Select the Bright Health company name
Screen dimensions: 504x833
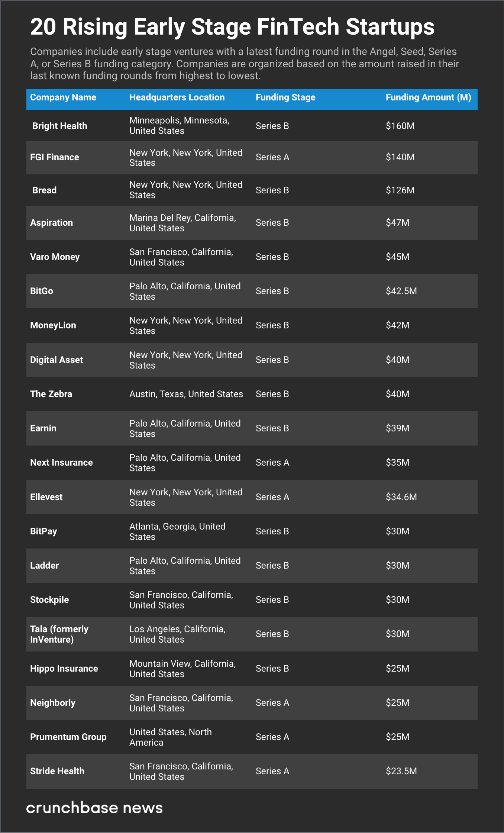point(60,126)
